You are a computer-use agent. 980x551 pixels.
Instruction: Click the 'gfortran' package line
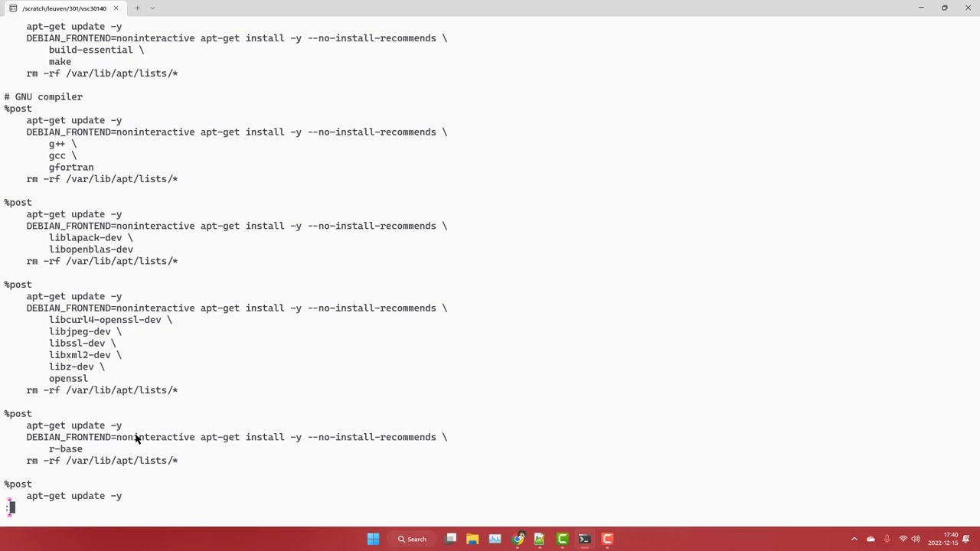coord(71,168)
